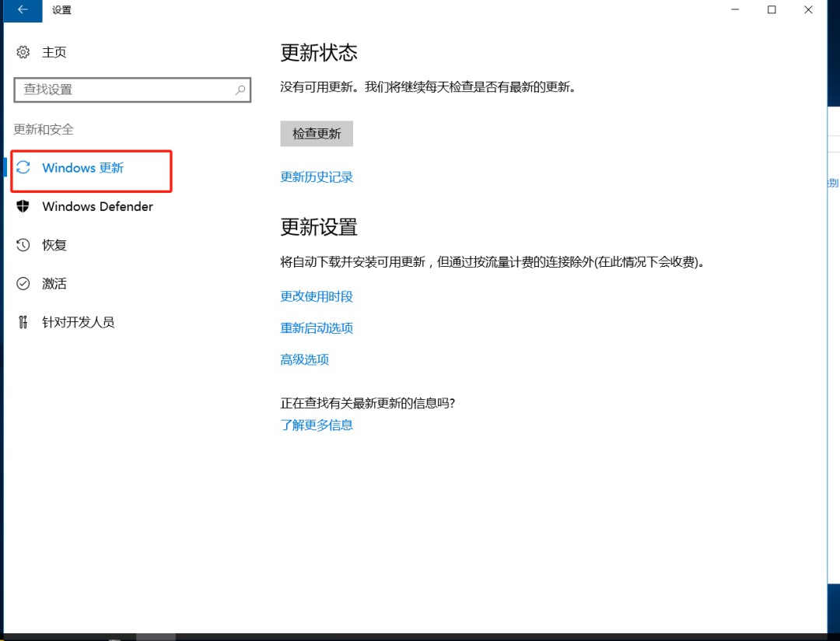Open the 重新启动选项 link
The height and width of the screenshot is (641, 840).
(x=317, y=328)
